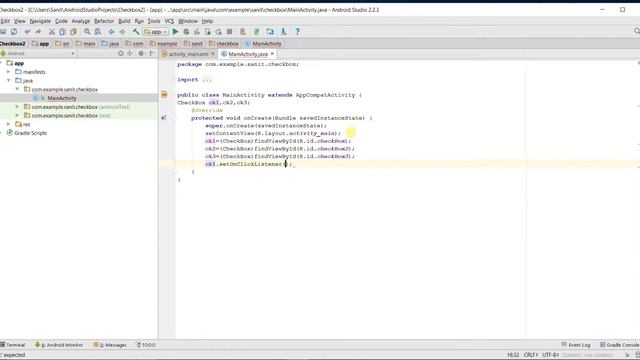The height and width of the screenshot is (360, 640).
Task: Open the app run configuration dropdown
Action: 156,31
